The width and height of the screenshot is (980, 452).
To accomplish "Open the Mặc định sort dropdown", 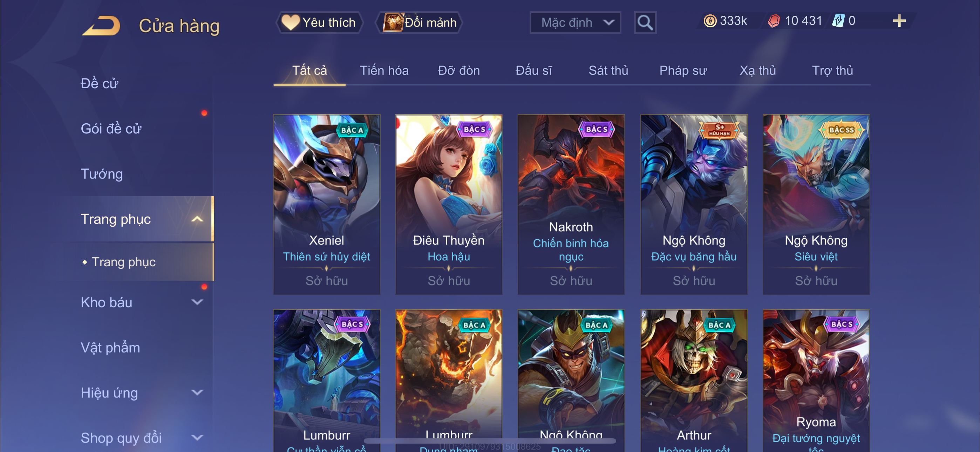I will click(575, 23).
